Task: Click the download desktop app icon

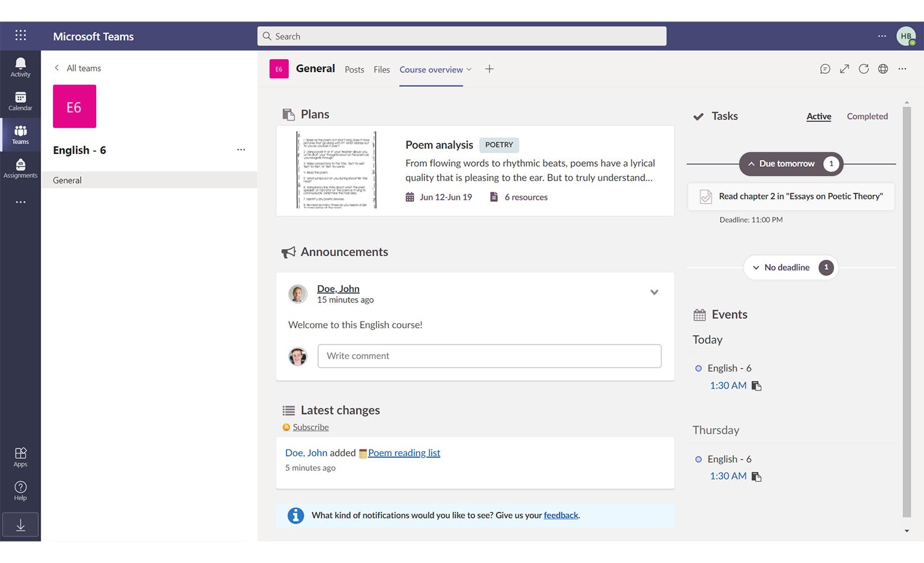Action: (20, 525)
